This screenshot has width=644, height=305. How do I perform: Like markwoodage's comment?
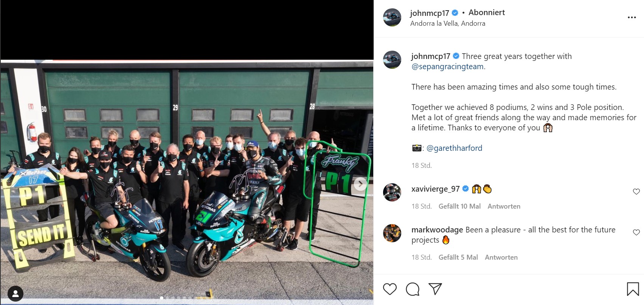click(x=636, y=232)
